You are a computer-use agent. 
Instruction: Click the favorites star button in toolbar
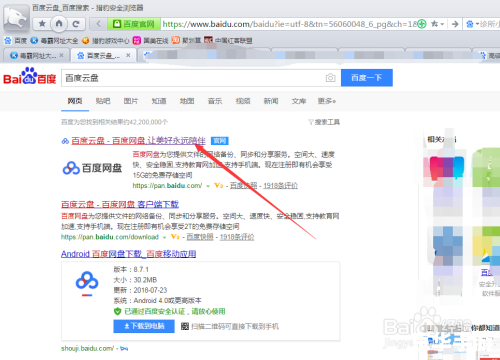[x=42, y=24]
